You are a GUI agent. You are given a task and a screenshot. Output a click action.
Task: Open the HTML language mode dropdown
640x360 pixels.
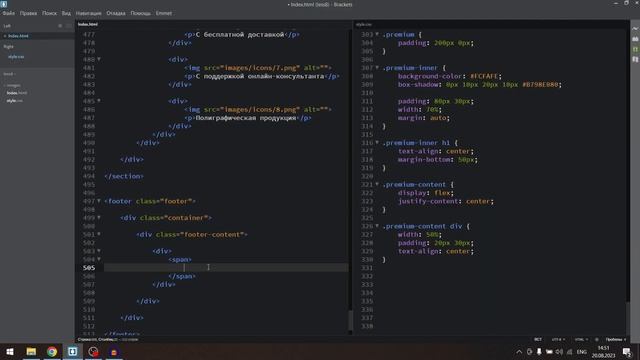coord(581,339)
